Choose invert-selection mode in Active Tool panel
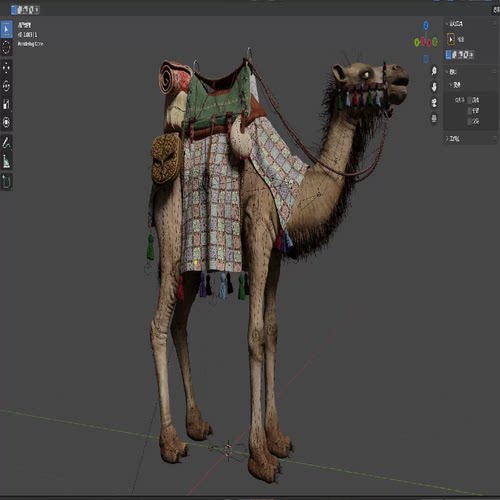This screenshot has height=500, width=500. pos(465,55)
